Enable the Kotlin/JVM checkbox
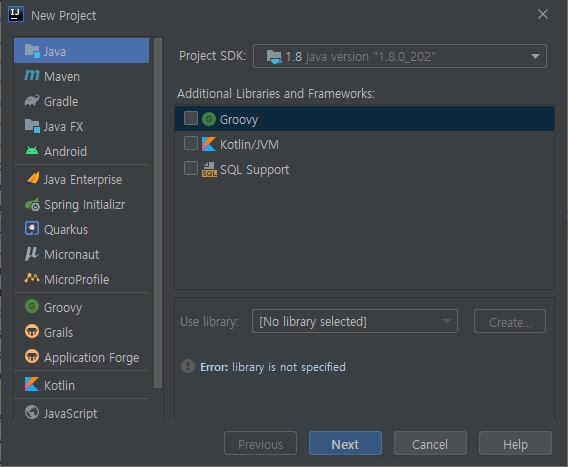The height and width of the screenshot is (467, 568). pos(191,143)
